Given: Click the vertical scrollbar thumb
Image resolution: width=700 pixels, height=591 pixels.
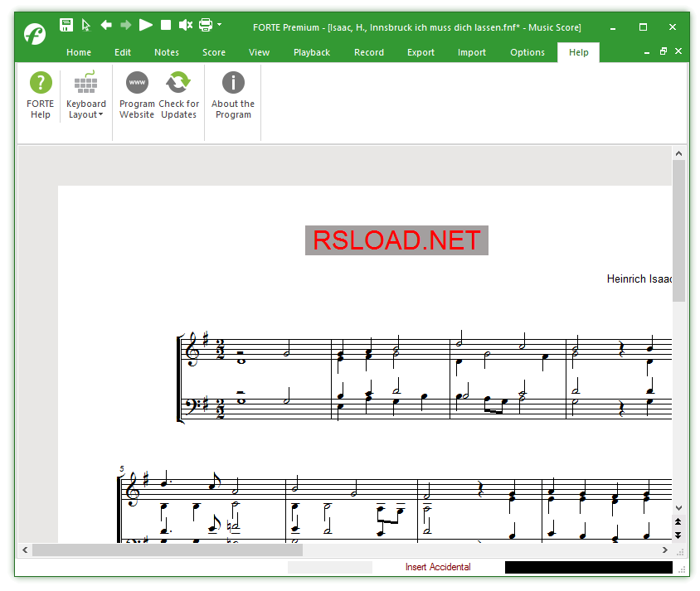Looking at the screenshot, I should point(678,231).
